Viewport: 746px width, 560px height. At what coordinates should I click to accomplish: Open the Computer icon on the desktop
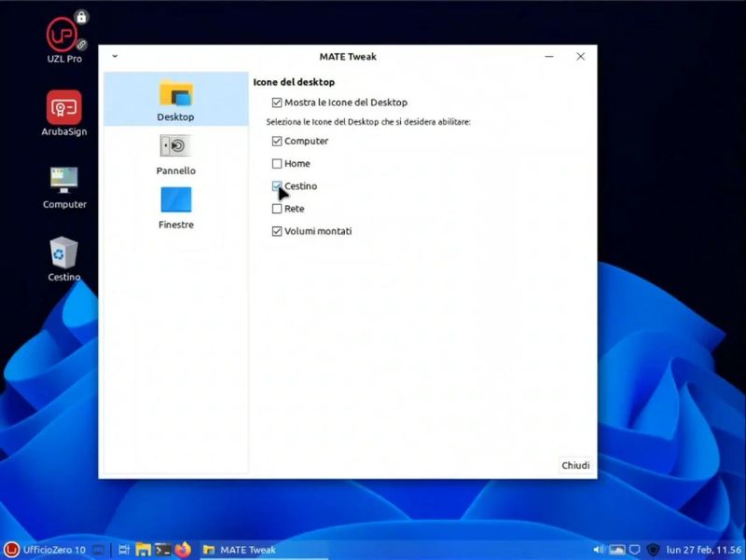point(62,182)
